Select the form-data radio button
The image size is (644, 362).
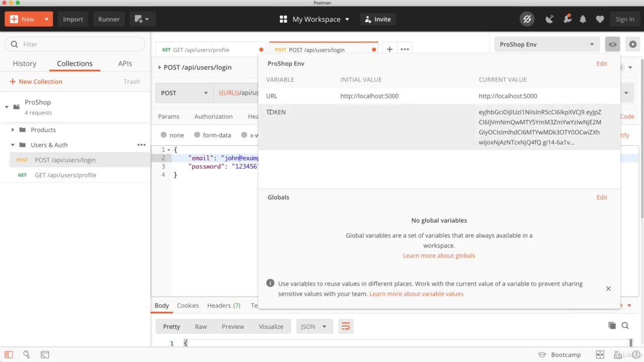coord(197,135)
